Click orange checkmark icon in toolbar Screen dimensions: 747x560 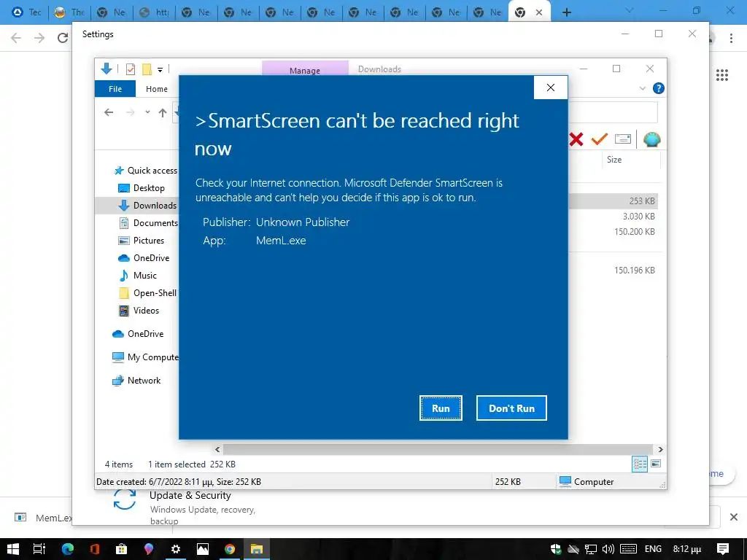600,139
